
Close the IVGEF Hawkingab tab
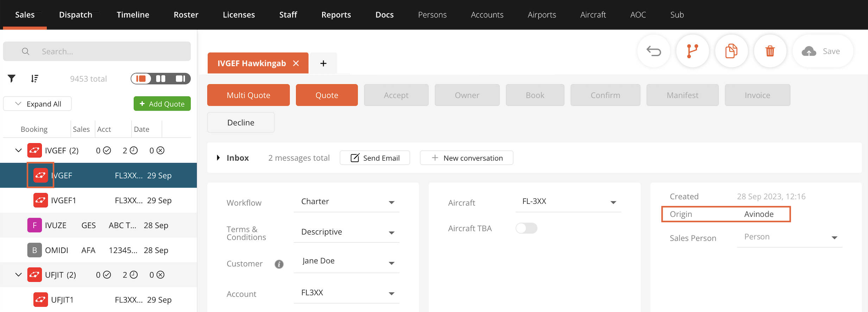click(296, 63)
